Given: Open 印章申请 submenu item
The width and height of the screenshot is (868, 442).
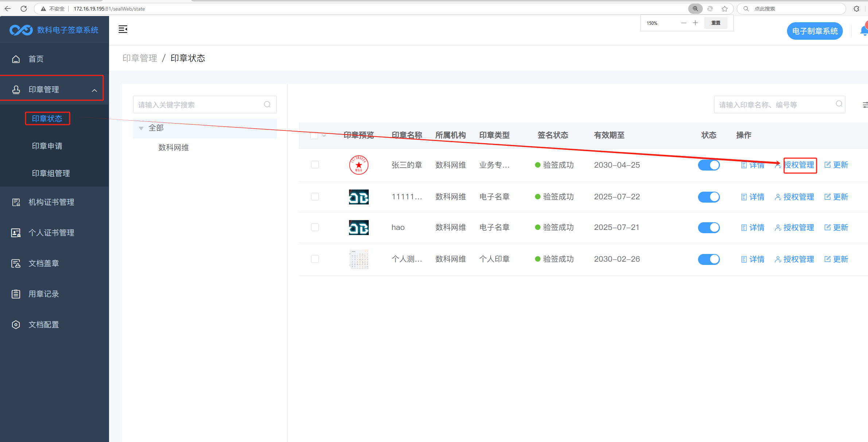Looking at the screenshot, I should pos(47,146).
